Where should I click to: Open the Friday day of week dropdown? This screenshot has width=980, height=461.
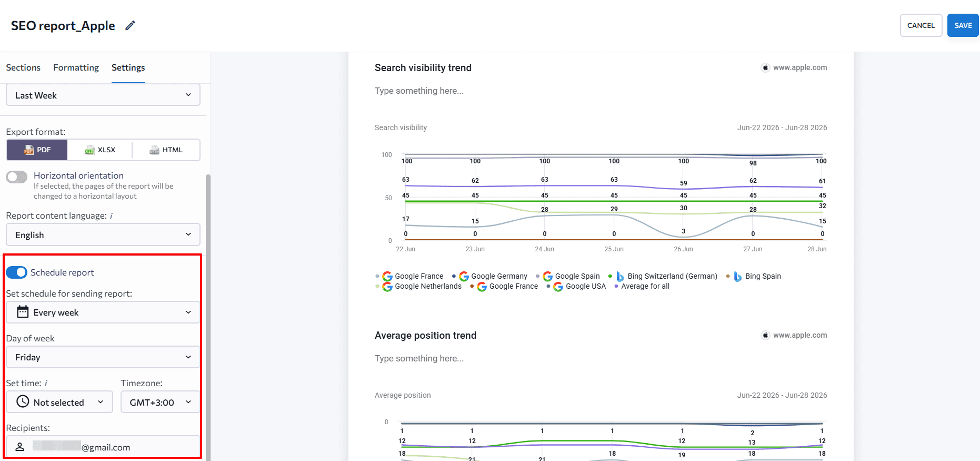[x=103, y=357]
